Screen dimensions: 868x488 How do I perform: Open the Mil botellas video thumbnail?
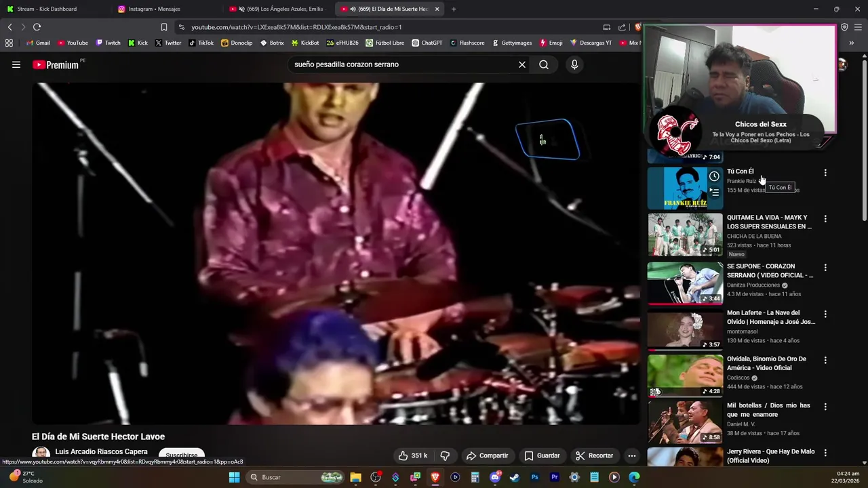[685, 422]
